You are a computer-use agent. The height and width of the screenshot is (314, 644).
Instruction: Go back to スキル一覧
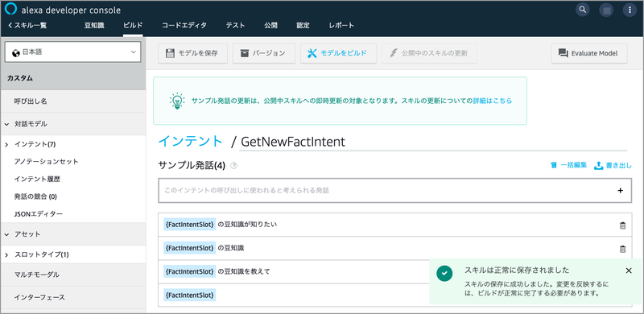pos(27,26)
